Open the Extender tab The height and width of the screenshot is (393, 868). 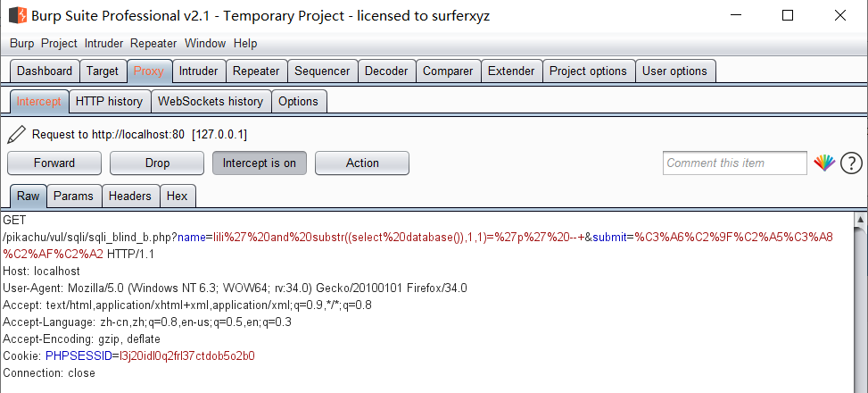[511, 71]
